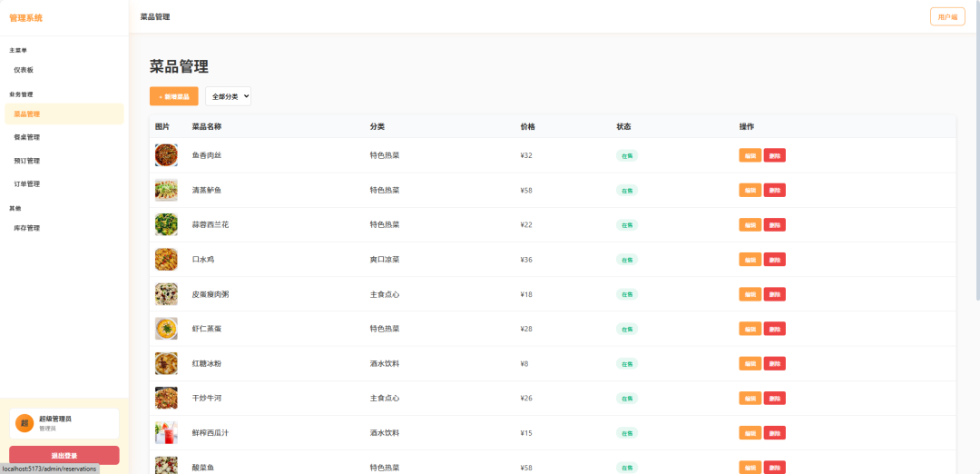Open the 全部分类 category dropdown
The width and height of the screenshot is (980, 474).
pos(228,96)
